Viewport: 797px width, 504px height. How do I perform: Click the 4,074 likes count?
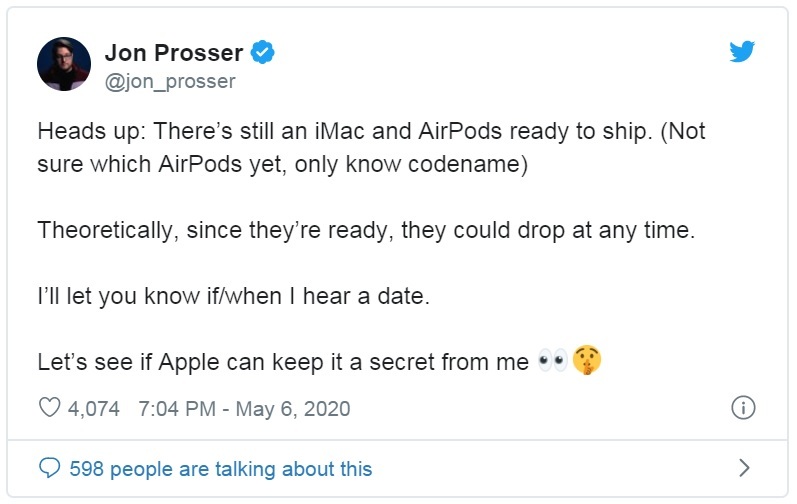(x=94, y=408)
